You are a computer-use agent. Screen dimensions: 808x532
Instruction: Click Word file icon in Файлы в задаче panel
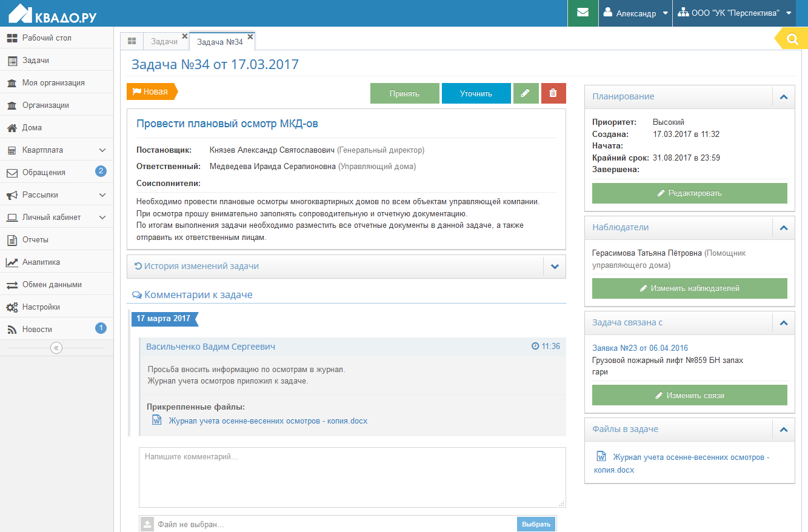[x=601, y=457]
